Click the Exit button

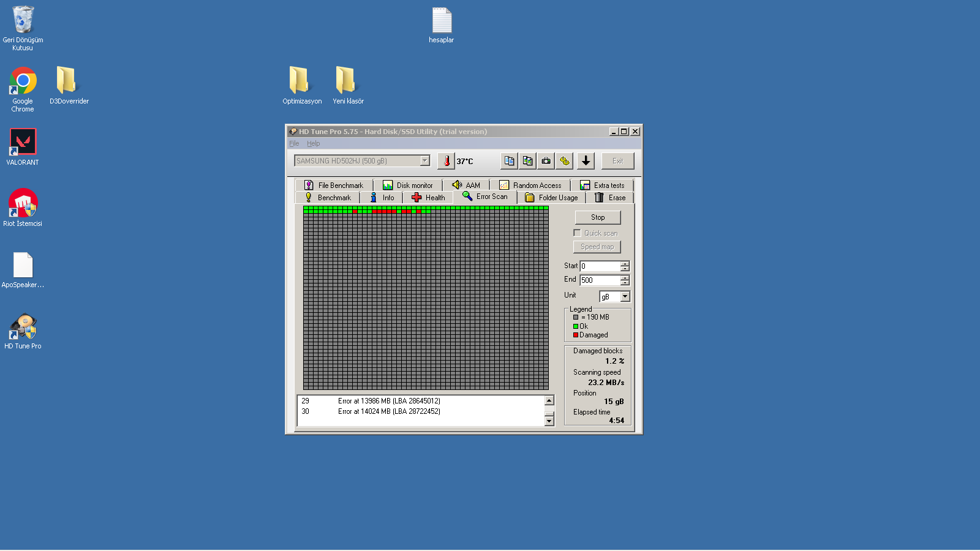[x=618, y=161]
